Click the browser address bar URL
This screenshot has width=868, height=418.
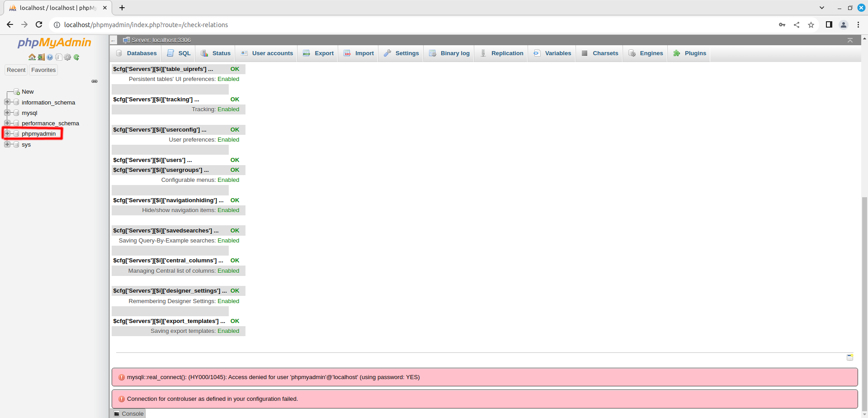pyautogui.click(x=146, y=25)
